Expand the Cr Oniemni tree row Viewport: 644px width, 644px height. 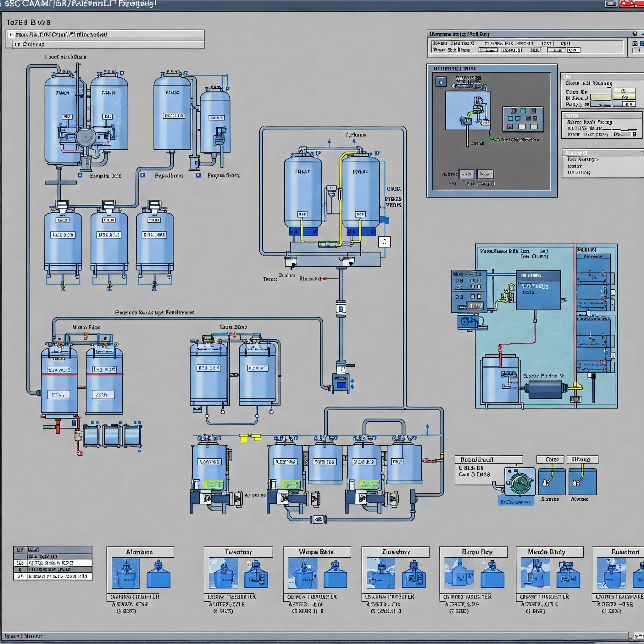tap(17, 44)
